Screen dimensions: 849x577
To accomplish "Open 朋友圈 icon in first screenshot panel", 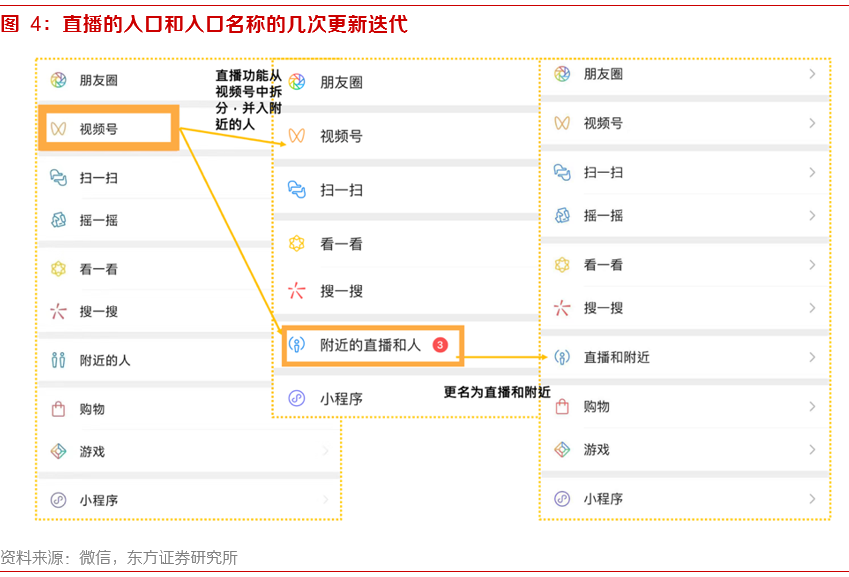I will (58, 80).
